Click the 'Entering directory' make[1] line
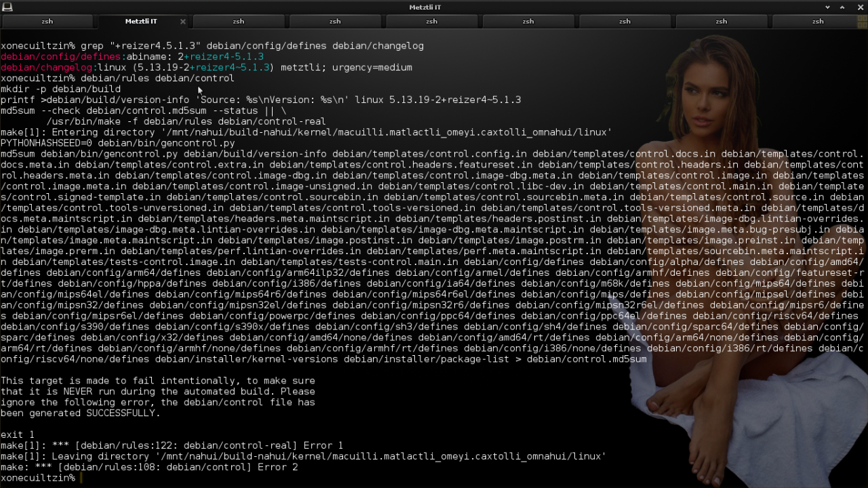Screen dimensions: 868x488 [x=307, y=133]
